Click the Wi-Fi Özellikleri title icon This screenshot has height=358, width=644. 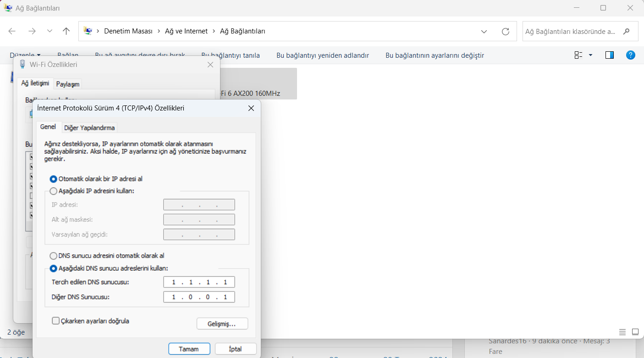point(22,65)
